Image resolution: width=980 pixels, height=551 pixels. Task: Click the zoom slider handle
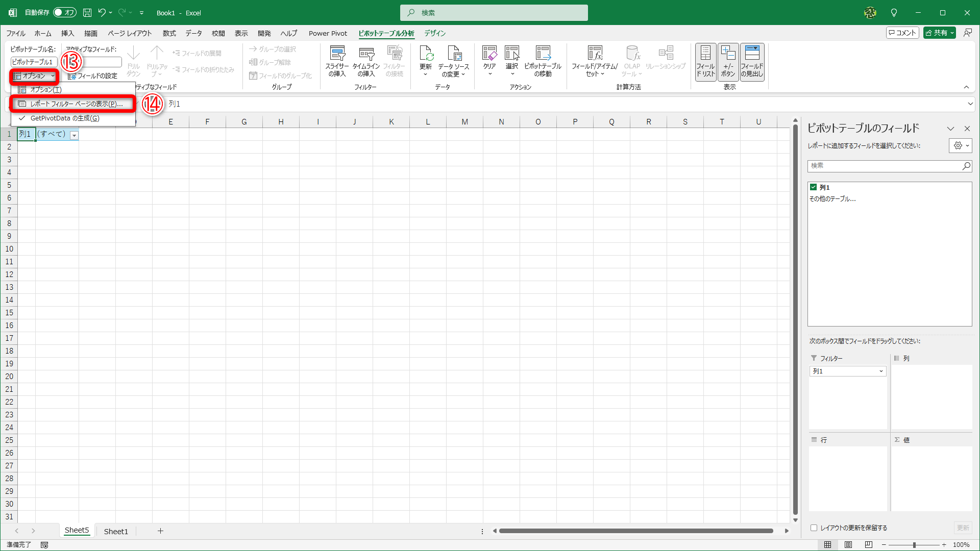(x=914, y=545)
